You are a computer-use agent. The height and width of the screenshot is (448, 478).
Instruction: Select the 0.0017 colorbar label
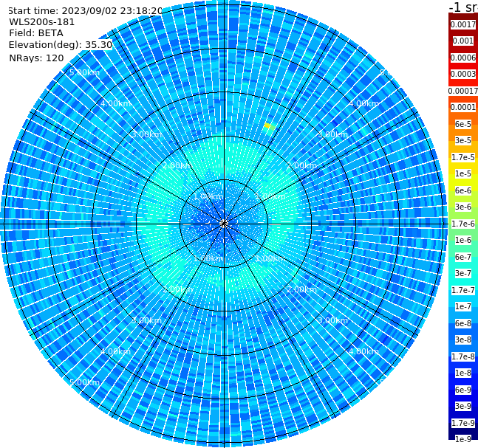pos(463,24)
